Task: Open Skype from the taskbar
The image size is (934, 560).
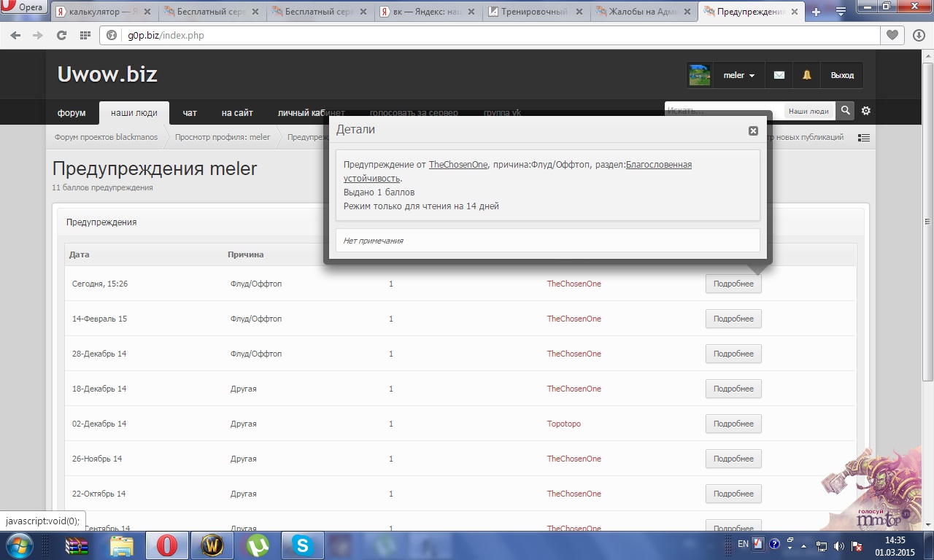Action: click(301, 545)
